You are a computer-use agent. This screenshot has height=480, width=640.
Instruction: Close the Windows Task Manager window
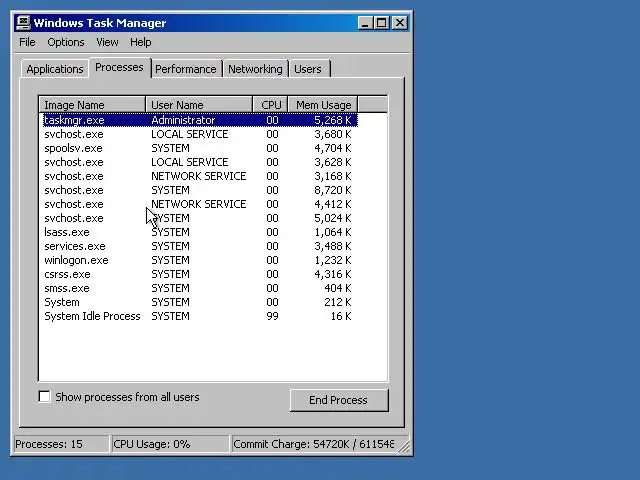coord(400,23)
